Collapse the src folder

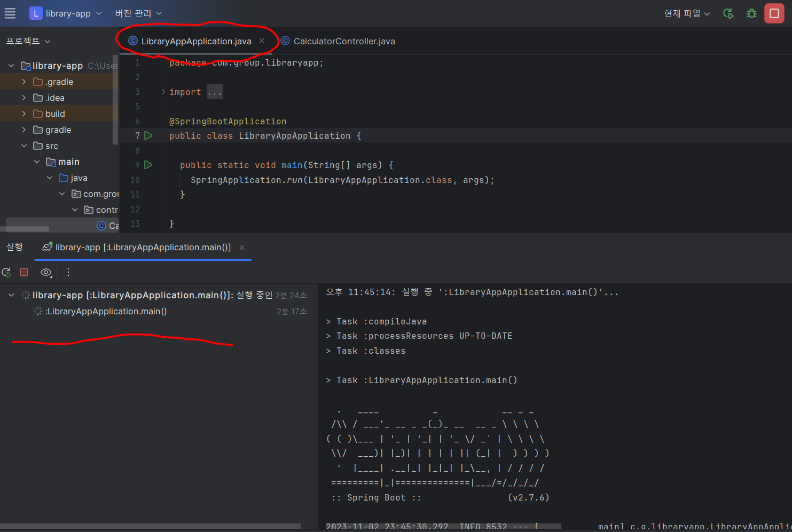pos(23,146)
